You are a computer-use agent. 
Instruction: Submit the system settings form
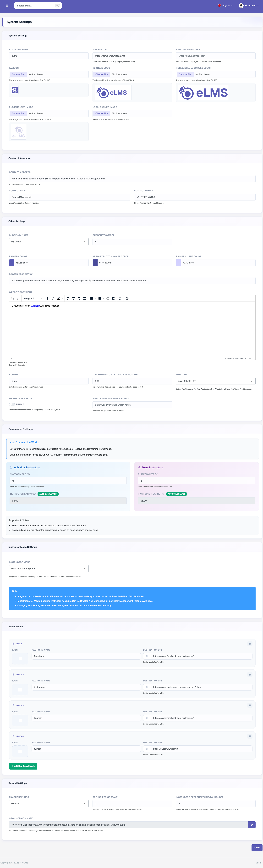click(x=257, y=847)
